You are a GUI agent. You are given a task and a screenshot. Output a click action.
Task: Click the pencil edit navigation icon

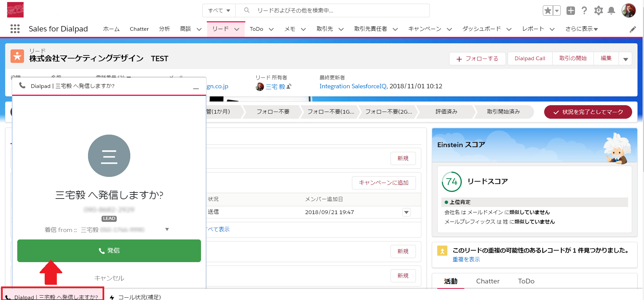(632, 29)
